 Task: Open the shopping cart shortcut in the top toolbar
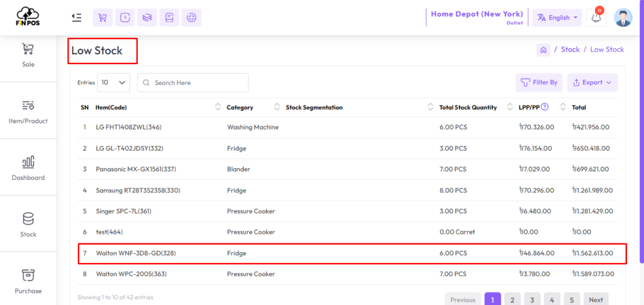click(x=103, y=18)
